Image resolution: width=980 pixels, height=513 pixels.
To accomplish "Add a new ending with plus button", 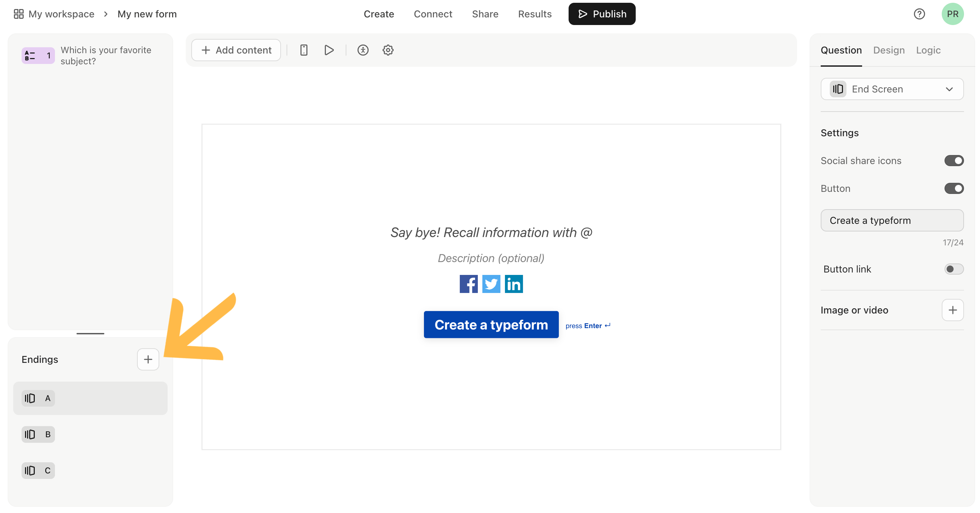I will [x=148, y=359].
